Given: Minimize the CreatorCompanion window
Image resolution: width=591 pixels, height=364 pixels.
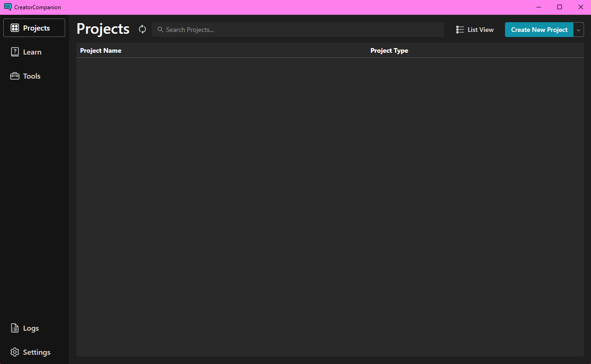Looking at the screenshot, I should coord(538,7).
